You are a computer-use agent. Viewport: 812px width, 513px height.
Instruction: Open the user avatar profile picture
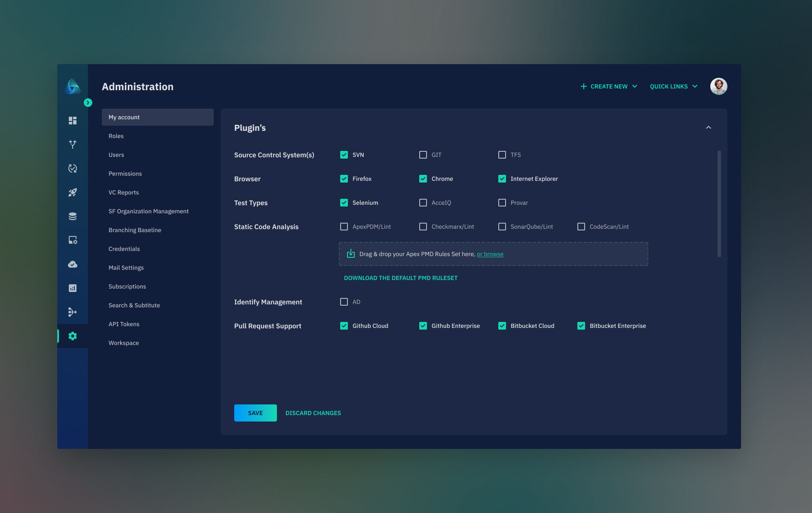point(719,86)
